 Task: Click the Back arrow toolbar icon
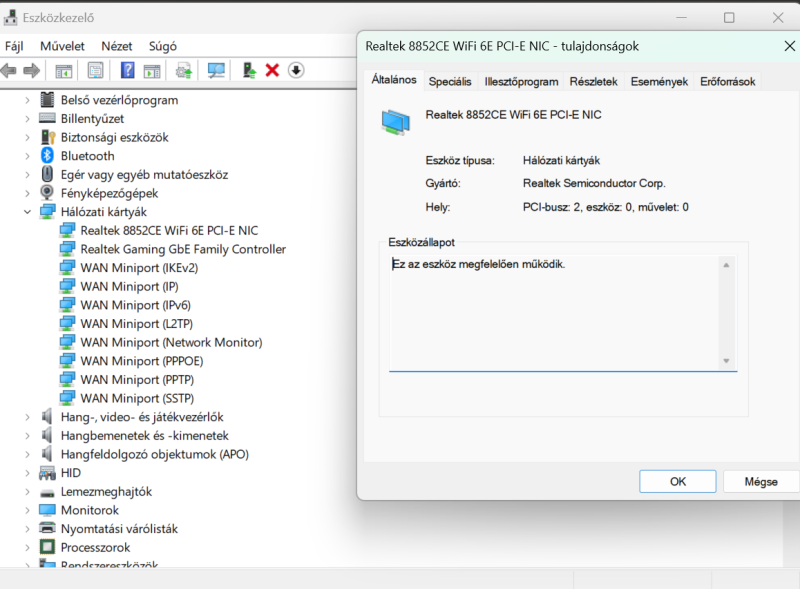pyautogui.click(x=9, y=70)
